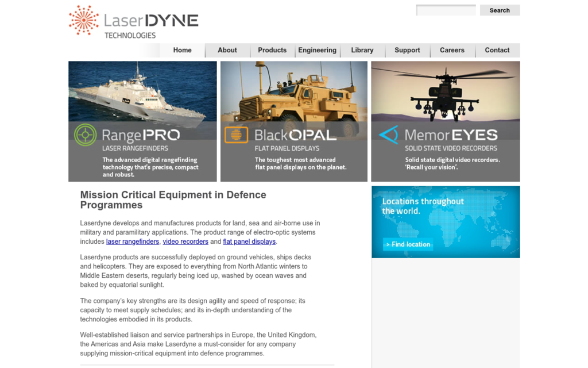588x368 pixels.
Task: Follow the laser rangefinders link
Action: coord(133,242)
